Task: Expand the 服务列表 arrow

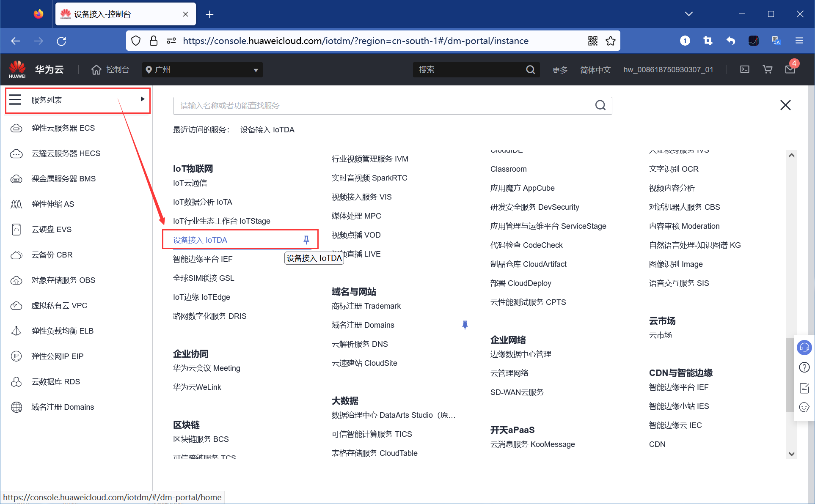Action: click(x=142, y=99)
